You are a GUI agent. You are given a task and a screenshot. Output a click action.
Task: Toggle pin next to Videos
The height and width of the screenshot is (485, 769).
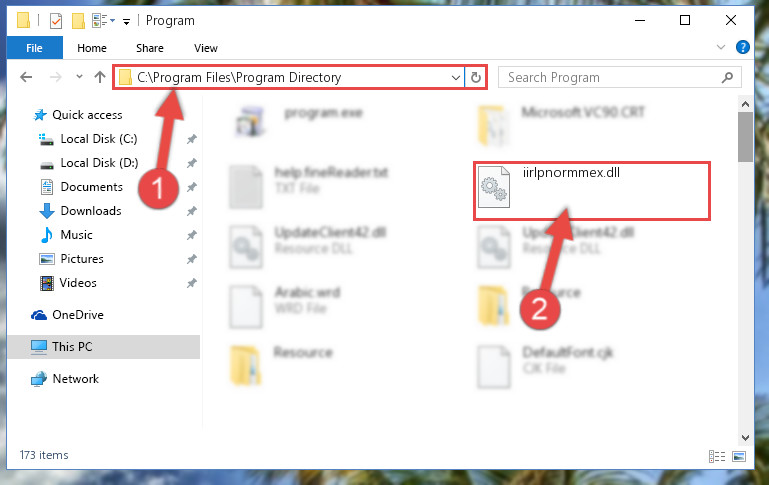click(192, 283)
